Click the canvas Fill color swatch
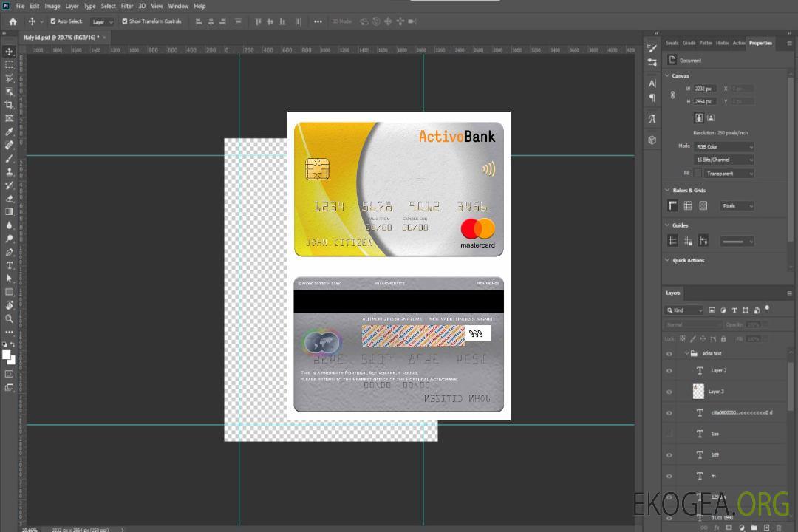The image size is (798, 532). [x=698, y=174]
